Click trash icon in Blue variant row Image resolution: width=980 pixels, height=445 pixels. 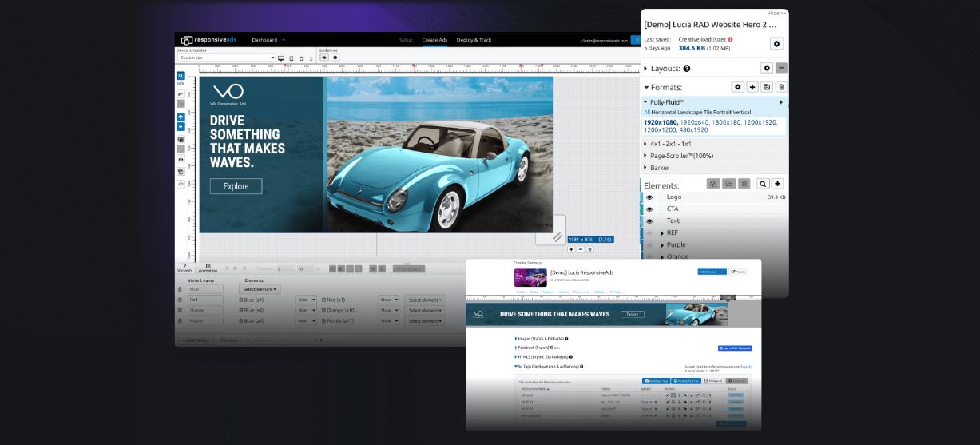181,288
